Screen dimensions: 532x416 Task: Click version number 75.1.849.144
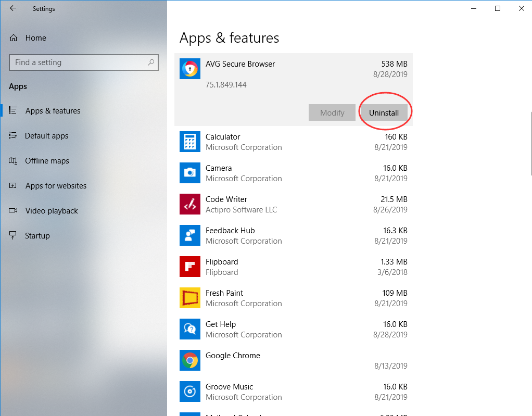click(226, 85)
